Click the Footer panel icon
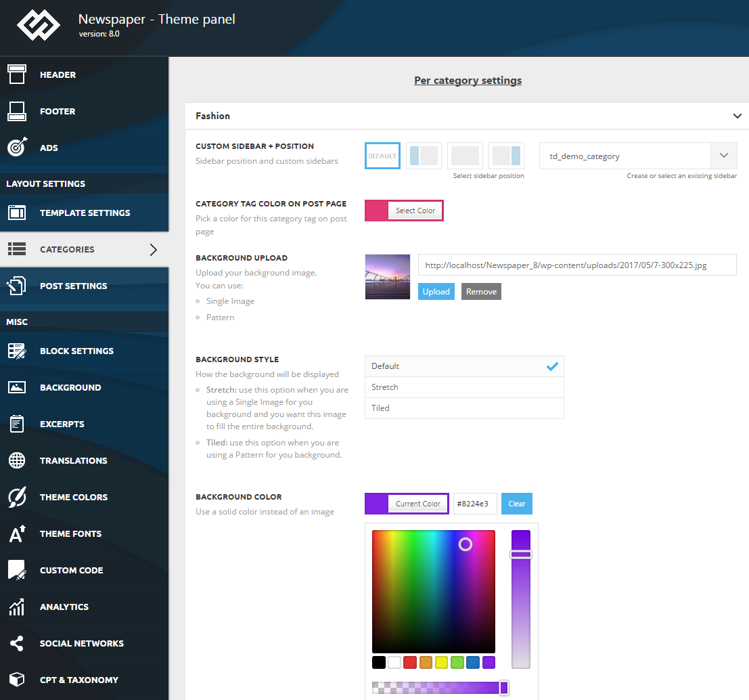 [x=17, y=111]
